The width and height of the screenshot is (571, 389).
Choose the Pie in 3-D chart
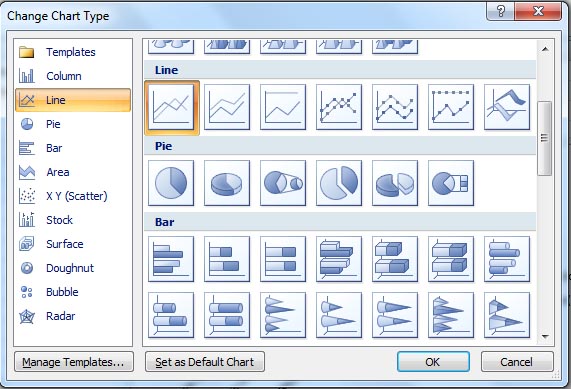click(x=227, y=183)
